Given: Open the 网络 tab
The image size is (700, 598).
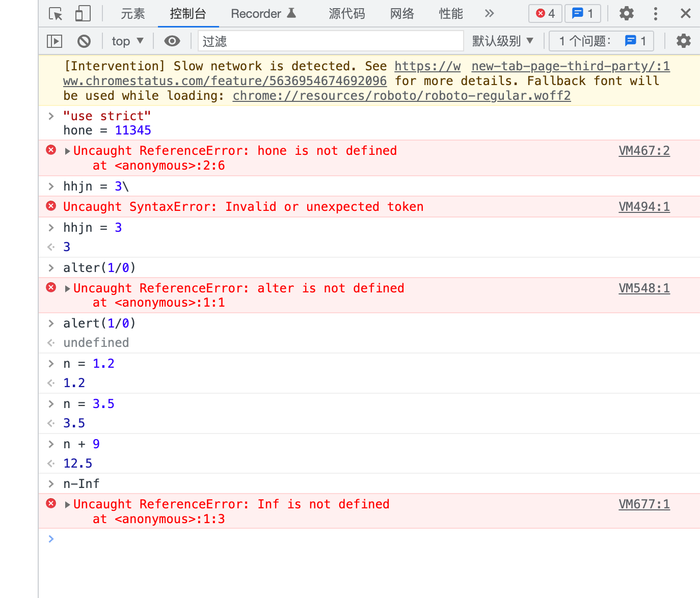Looking at the screenshot, I should (x=402, y=14).
